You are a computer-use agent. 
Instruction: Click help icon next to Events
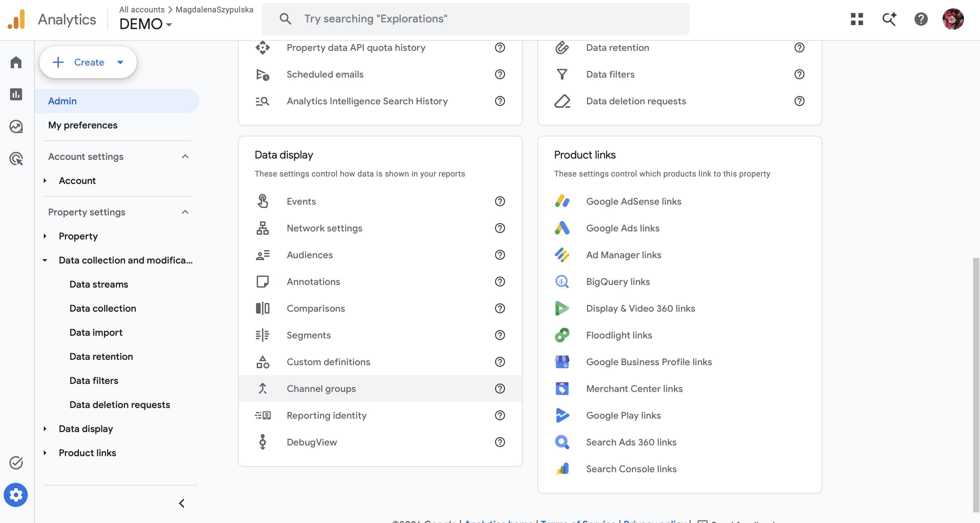pos(500,201)
